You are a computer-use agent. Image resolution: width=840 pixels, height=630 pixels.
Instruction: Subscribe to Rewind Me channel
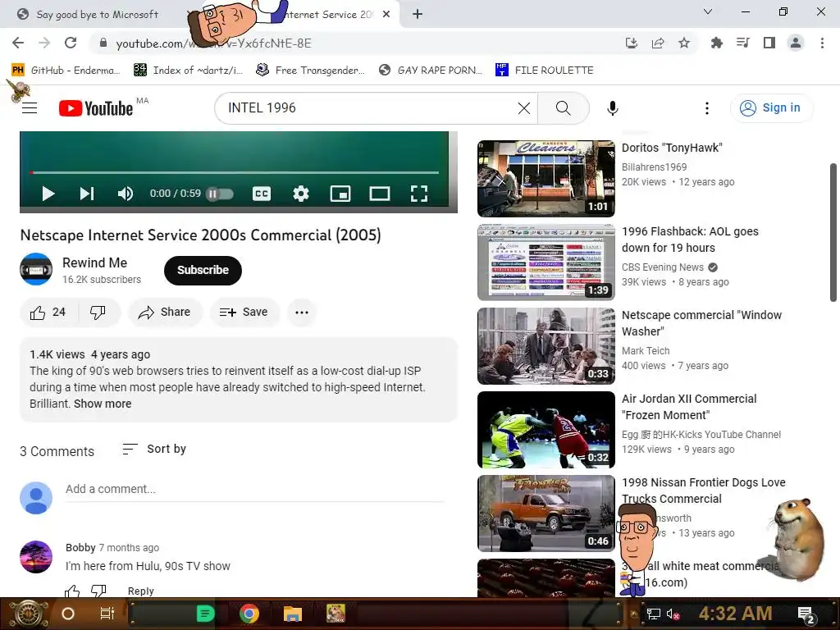203,270
